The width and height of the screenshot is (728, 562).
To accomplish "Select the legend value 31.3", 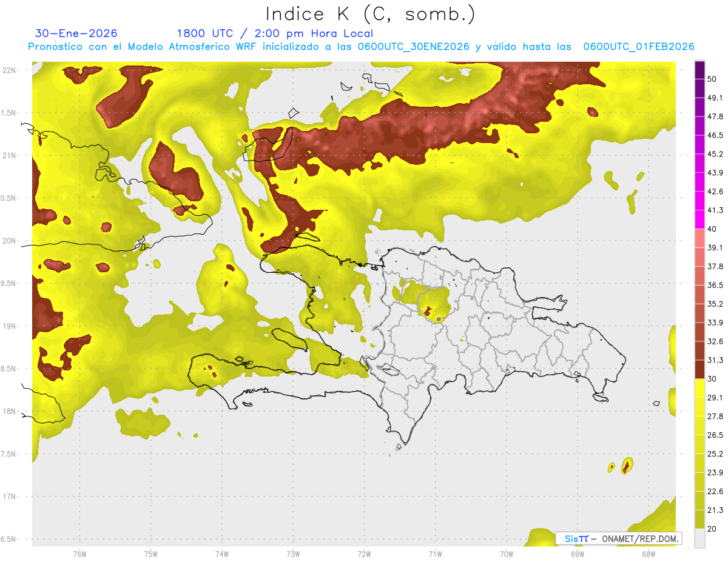I will (x=715, y=360).
